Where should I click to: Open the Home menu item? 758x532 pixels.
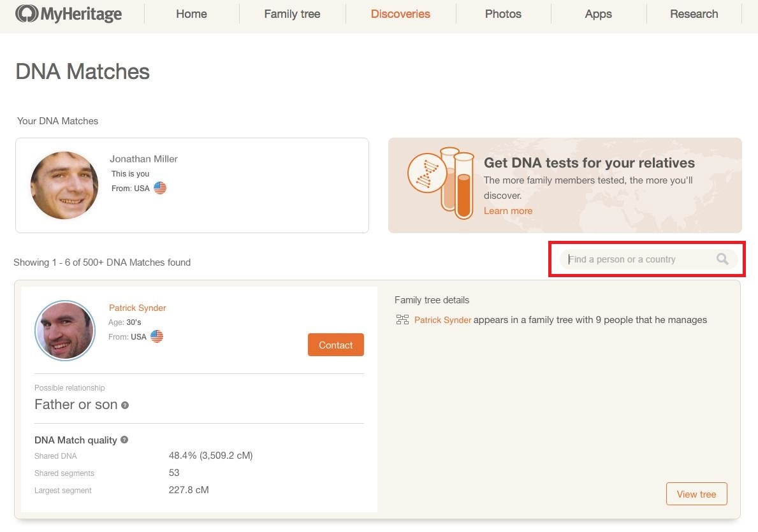pos(191,14)
